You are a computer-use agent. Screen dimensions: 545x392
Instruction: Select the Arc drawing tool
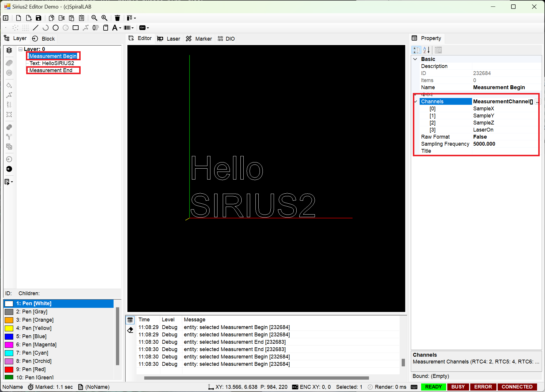coord(46,28)
